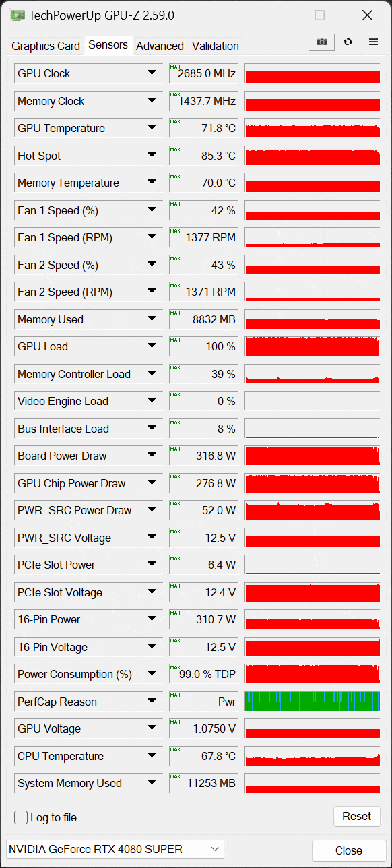392x868 pixels.
Task: Expand the PerfCap Reason dropdown arrow
Action: 152,702
